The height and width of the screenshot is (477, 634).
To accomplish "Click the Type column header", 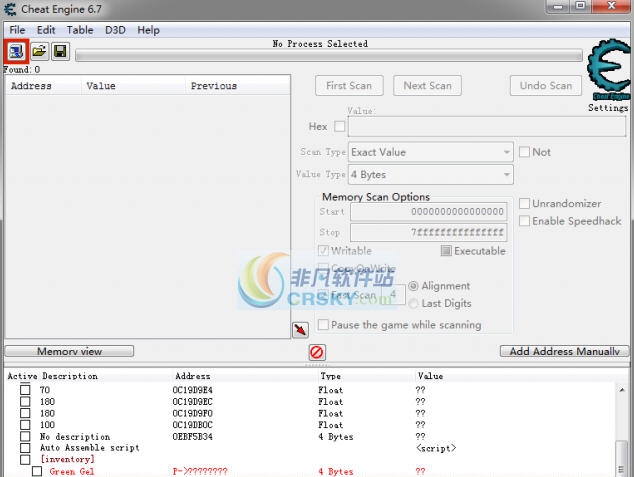I will 330,376.
